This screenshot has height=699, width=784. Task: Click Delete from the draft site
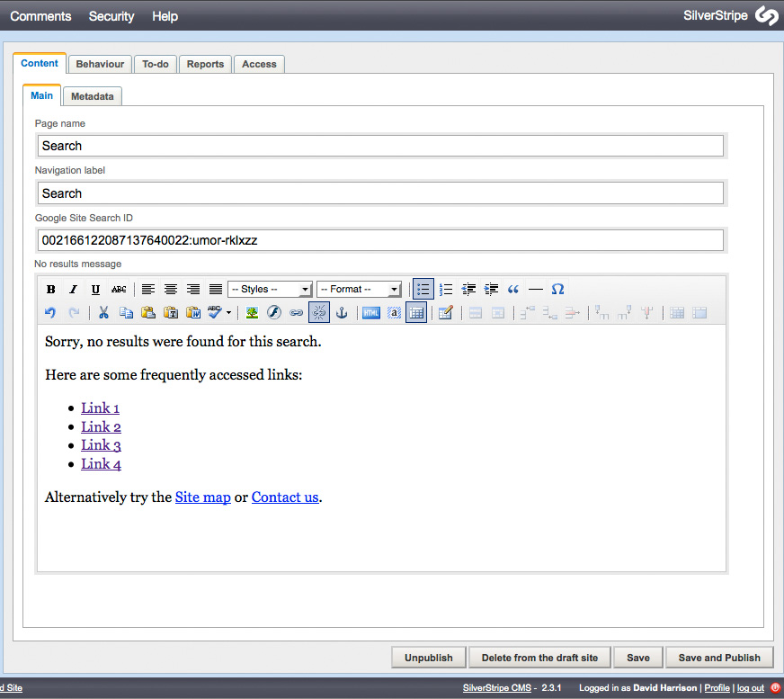(540, 658)
